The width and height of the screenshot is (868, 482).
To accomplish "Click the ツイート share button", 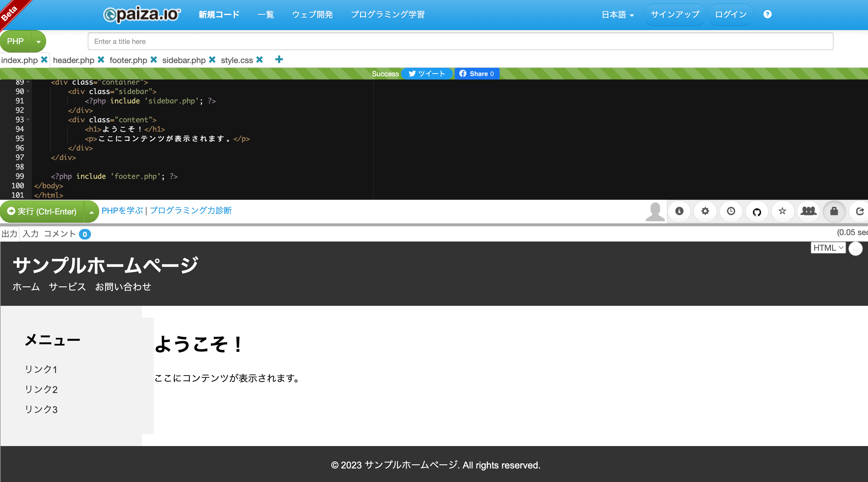I will click(427, 74).
